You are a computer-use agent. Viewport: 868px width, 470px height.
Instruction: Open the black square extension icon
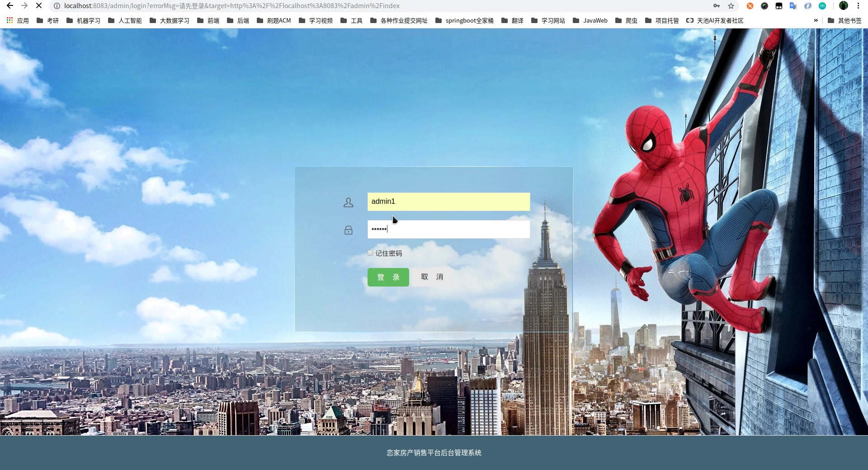pyautogui.click(x=779, y=6)
